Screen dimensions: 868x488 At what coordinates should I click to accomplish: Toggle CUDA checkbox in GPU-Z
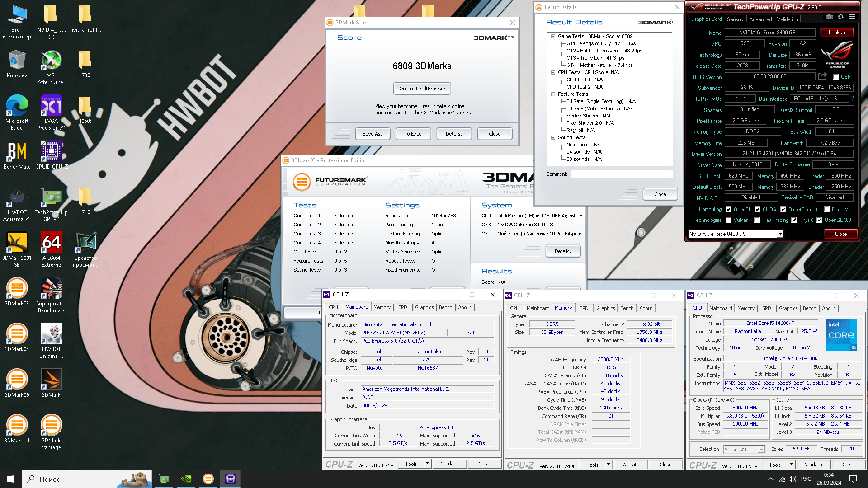tap(757, 210)
